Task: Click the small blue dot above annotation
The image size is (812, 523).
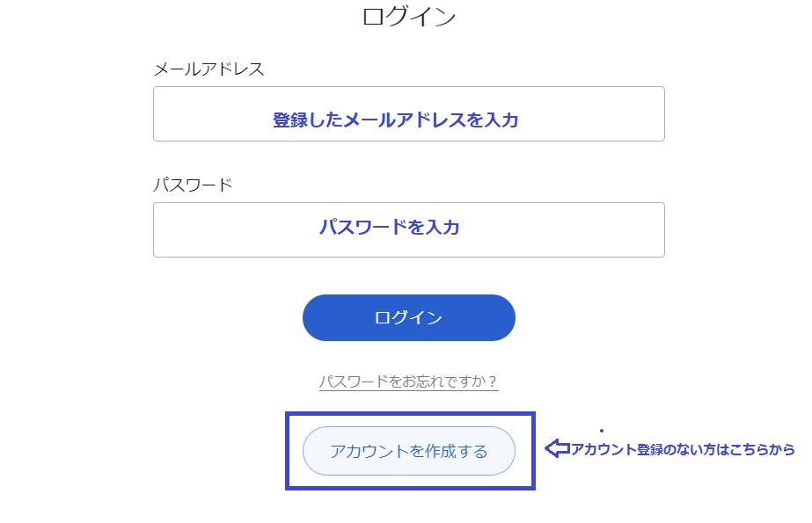Action: (602, 431)
